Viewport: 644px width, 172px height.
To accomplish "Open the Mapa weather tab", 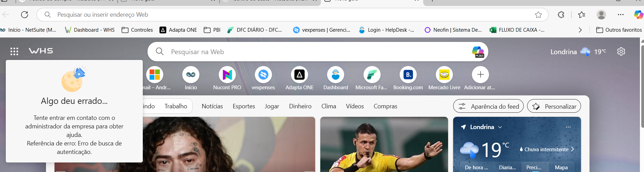I will point(561,167).
